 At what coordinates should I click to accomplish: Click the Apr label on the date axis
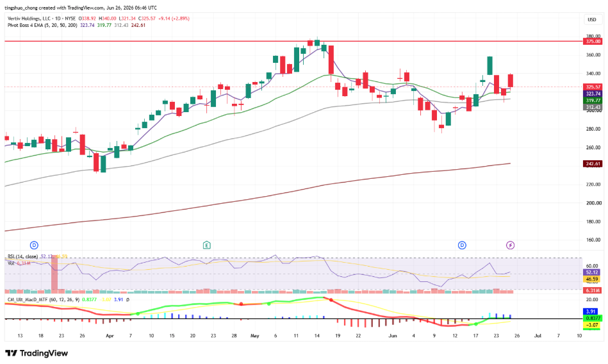click(110, 336)
